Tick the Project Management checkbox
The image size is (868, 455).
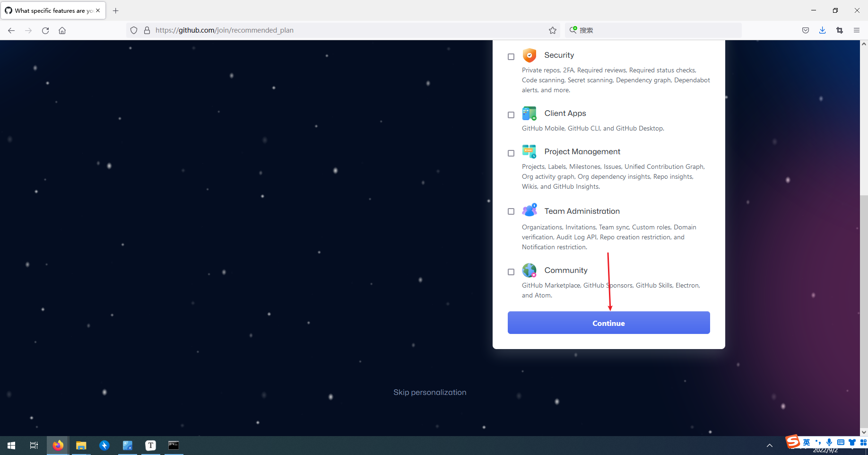coord(511,153)
